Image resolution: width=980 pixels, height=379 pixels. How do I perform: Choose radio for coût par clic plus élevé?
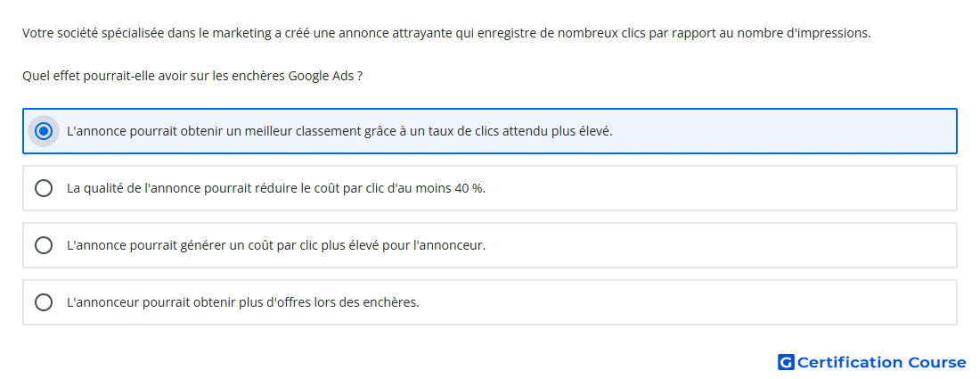point(44,245)
